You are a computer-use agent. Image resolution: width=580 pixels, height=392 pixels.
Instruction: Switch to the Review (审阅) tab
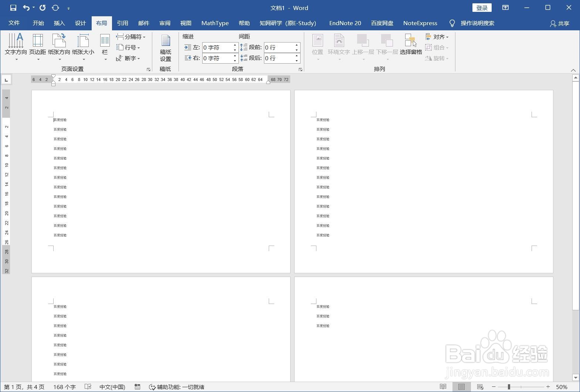point(165,23)
